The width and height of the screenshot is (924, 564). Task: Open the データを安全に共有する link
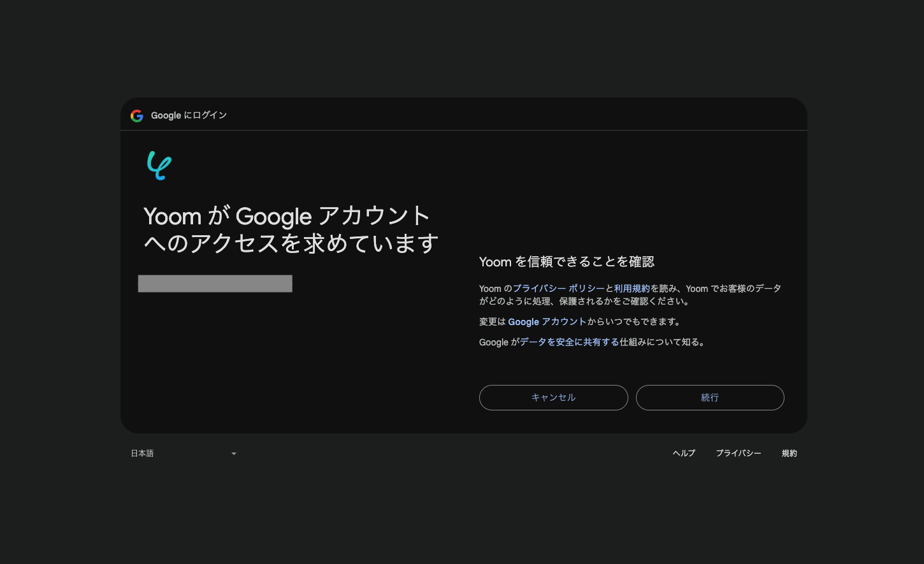(569, 342)
